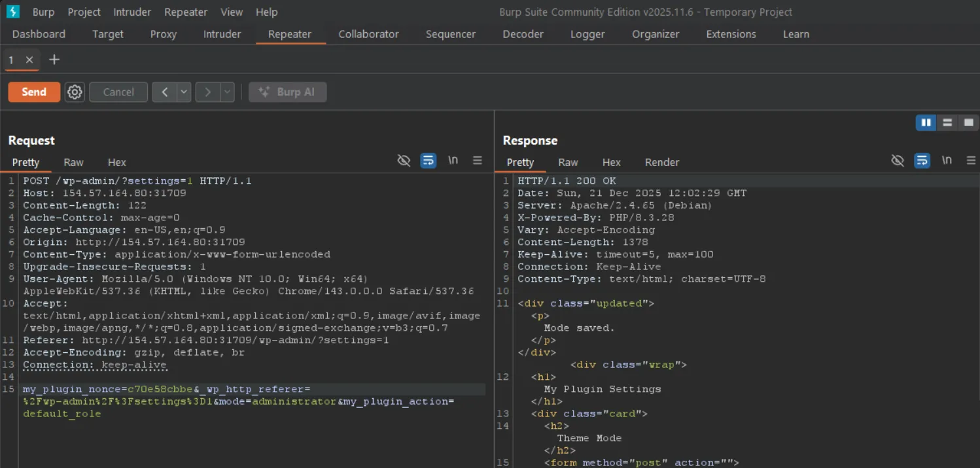Toggle word wrap in Response pane
Viewport: 980px width, 468px height.
[922, 160]
